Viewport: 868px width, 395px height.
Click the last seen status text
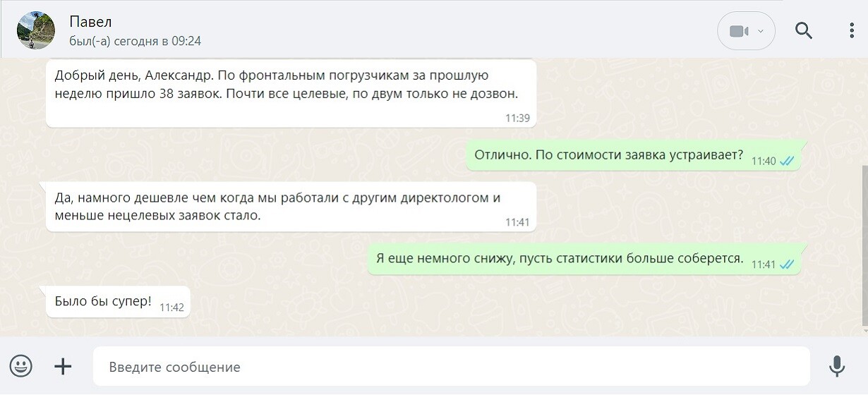coord(135,41)
